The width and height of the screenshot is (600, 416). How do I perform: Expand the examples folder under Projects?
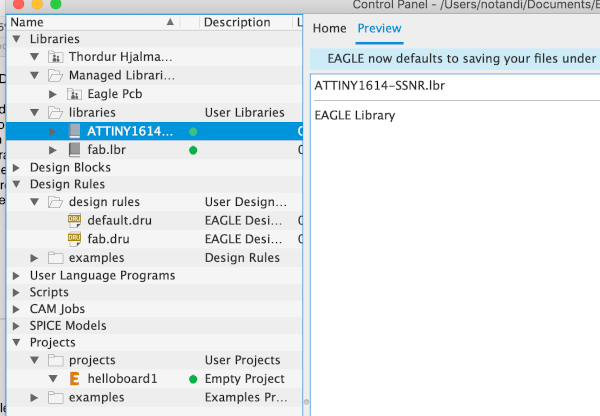coord(34,398)
